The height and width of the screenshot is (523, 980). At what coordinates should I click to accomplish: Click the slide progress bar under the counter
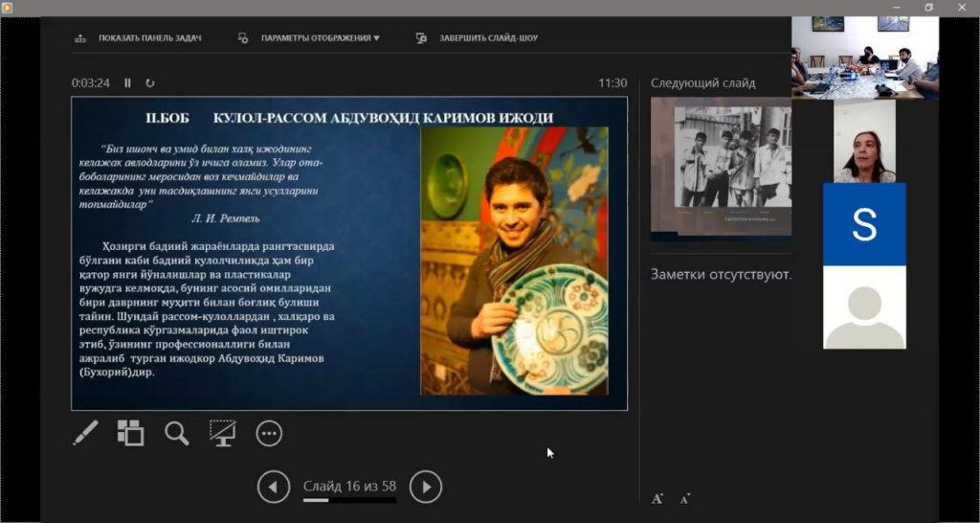click(x=350, y=500)
